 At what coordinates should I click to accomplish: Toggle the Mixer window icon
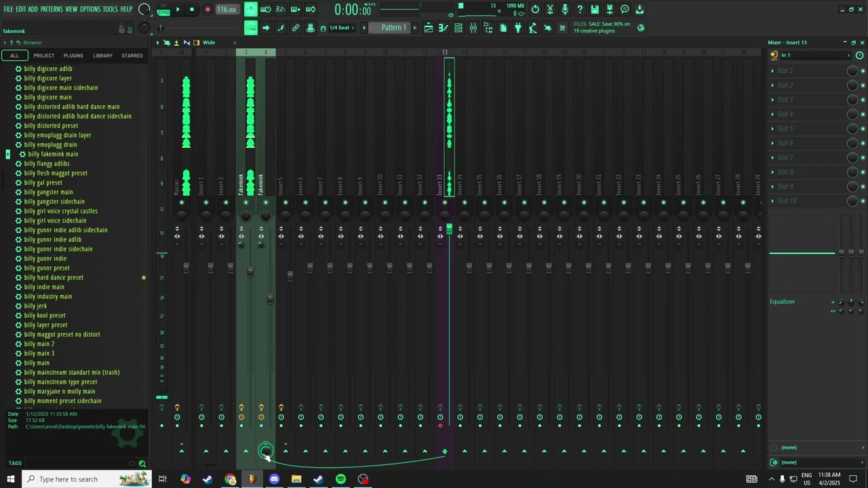point(473,28)
